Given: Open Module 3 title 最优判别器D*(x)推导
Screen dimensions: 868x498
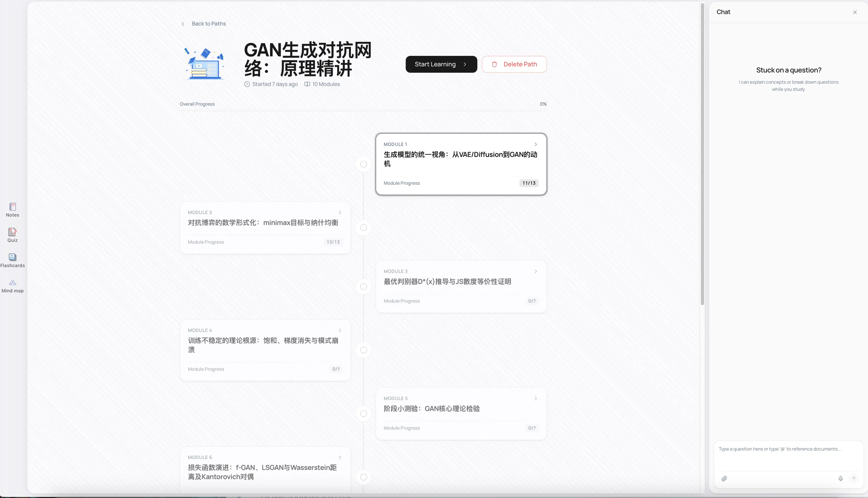Looking at the screenshot, I should click(447, 281).
